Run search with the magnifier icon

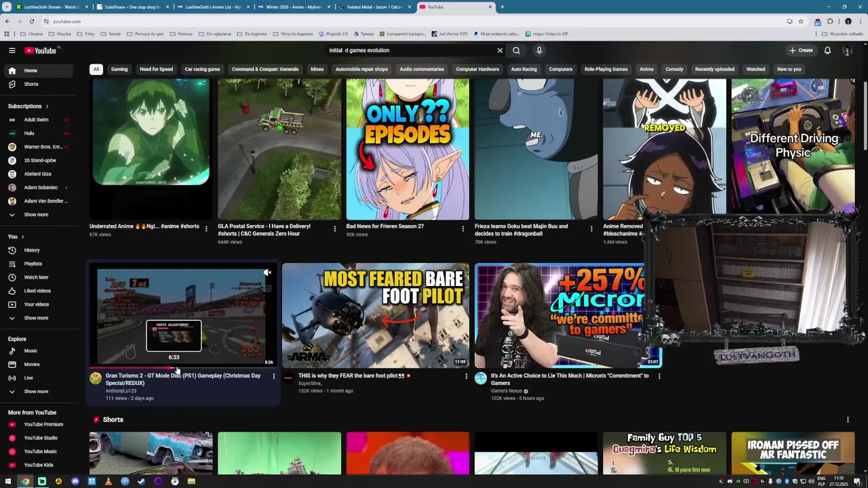coord(516,50)
